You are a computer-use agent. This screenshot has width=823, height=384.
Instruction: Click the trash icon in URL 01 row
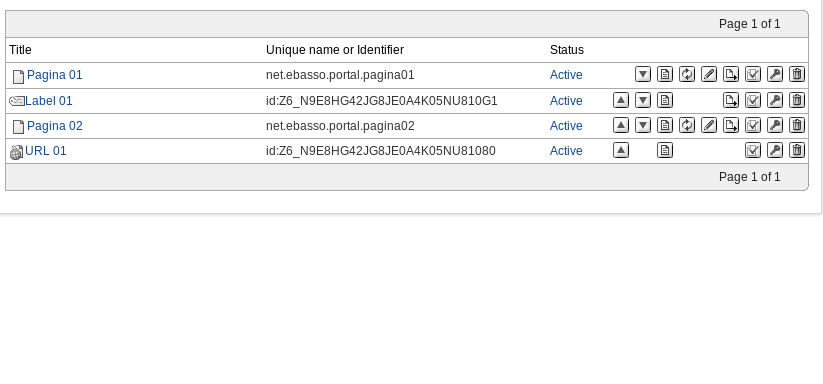(797, 151)
